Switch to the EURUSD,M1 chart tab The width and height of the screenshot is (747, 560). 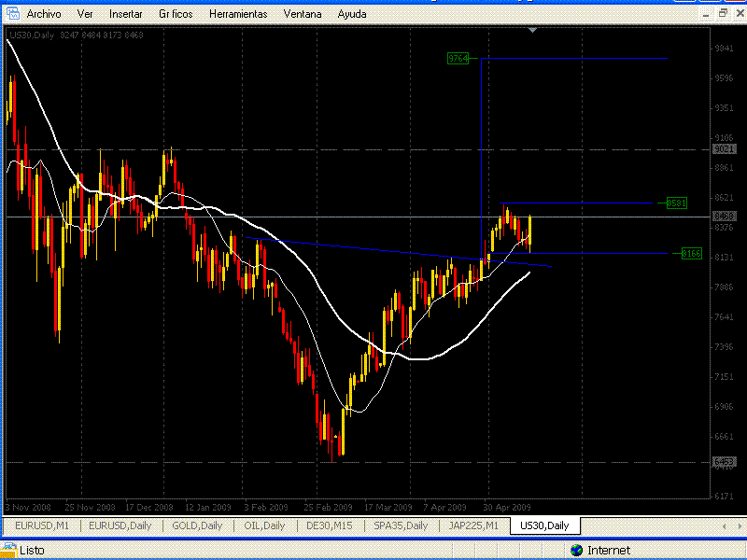(42, 525)
